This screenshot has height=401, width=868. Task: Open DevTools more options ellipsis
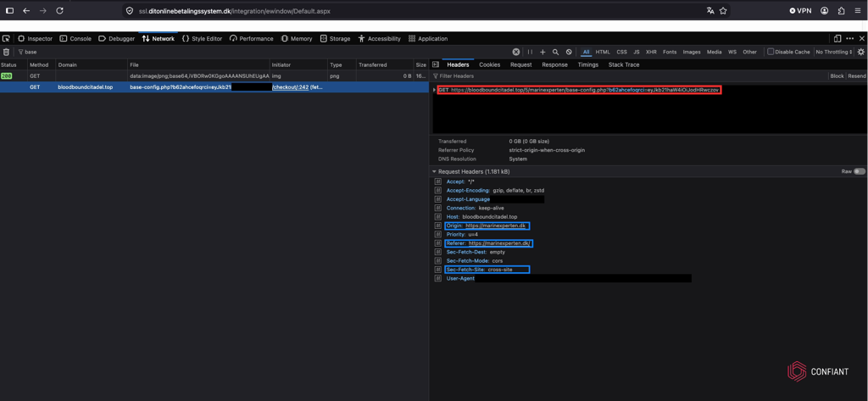(849, 39)
